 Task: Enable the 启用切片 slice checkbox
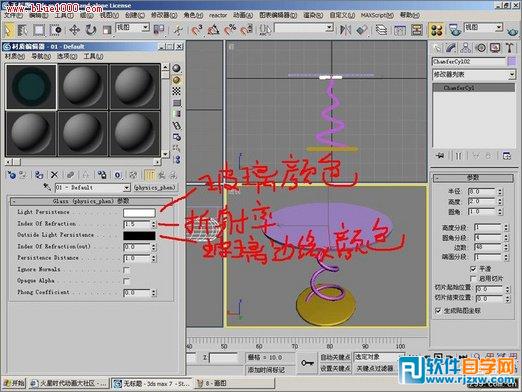click(473, 278)
